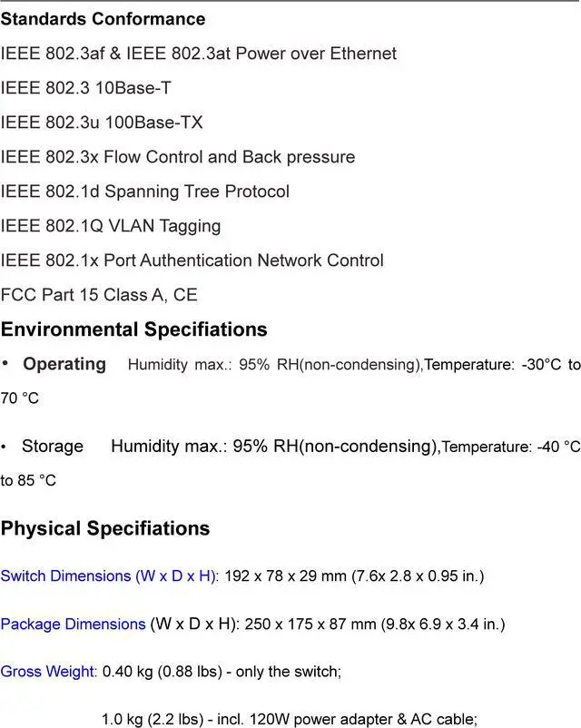Select the Environmental Specifiations heading
This screenshot has height=728, width=581.
point(133,330)
